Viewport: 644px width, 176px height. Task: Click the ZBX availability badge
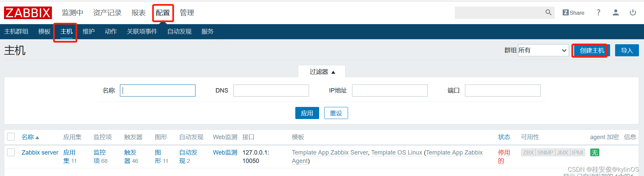528,153
